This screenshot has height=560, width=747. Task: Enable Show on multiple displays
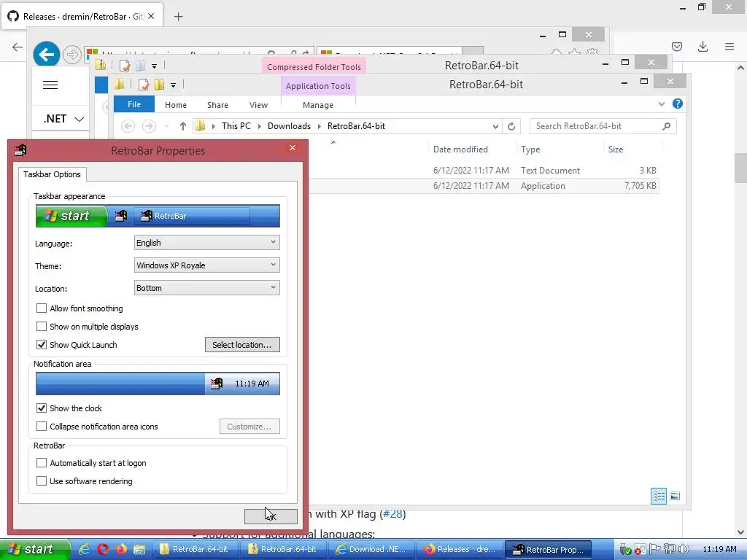[42, 327]
